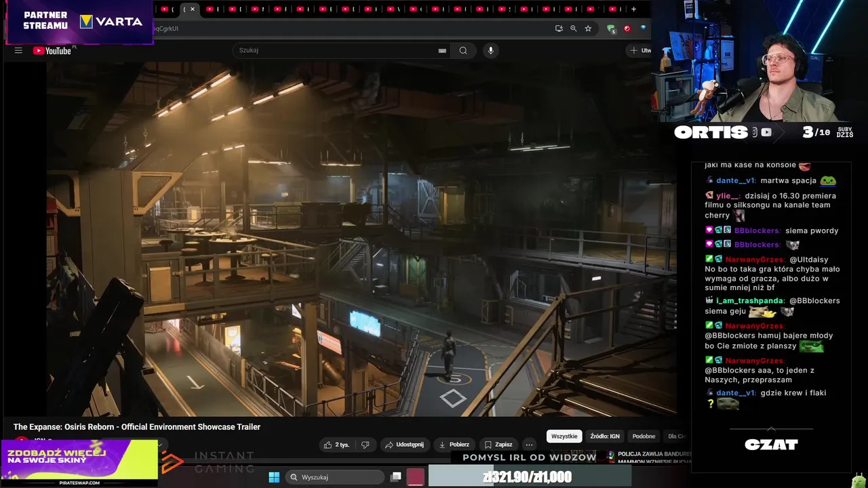Click username i_am_trashpanda in chat
Image resolution: width=868 pixels, height=488 pixels.
click(x=749, y=301)
